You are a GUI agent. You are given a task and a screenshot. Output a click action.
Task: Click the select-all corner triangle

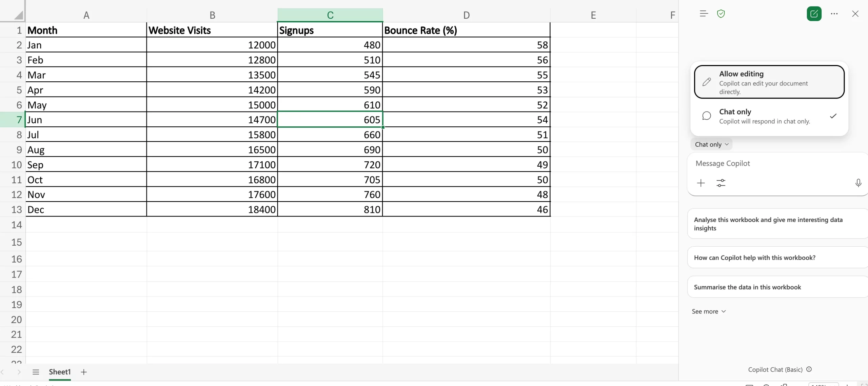[x=18, y=15]
